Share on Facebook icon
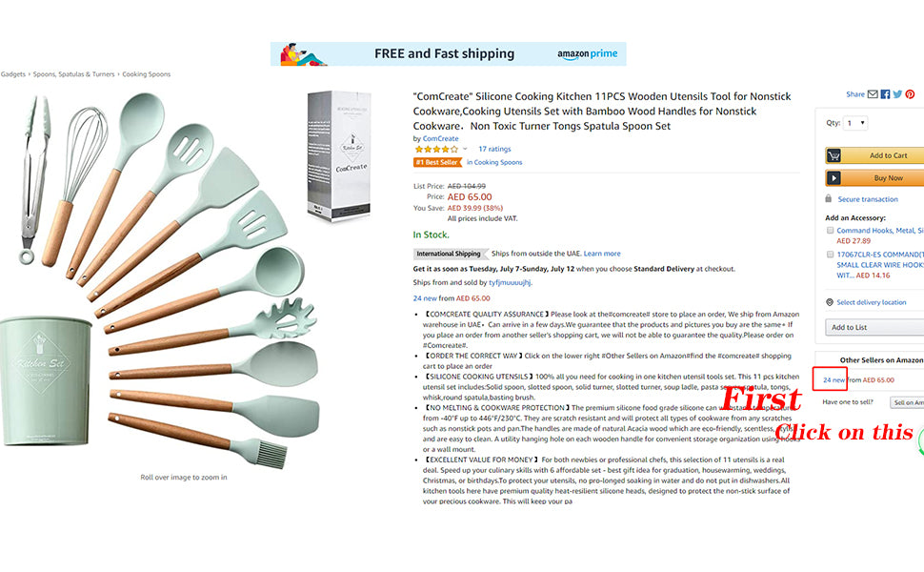This screenshot has width=924, height=572. (x=885, y=94)
